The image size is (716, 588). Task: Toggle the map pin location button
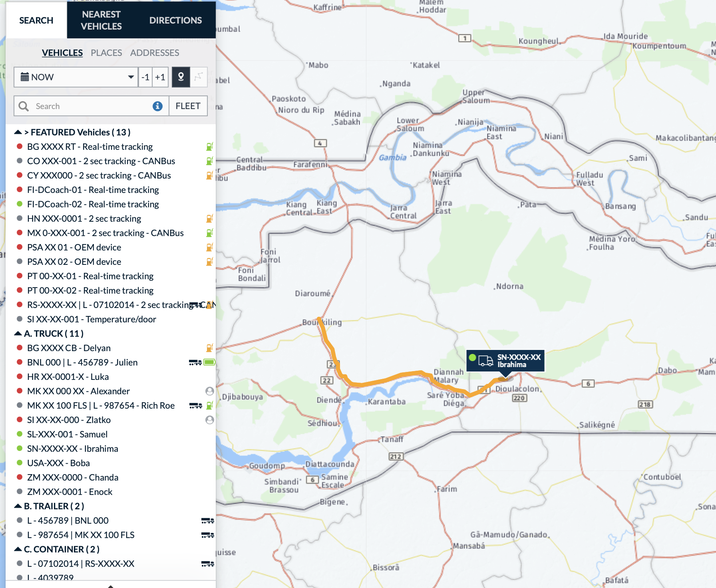click(181, 77)
